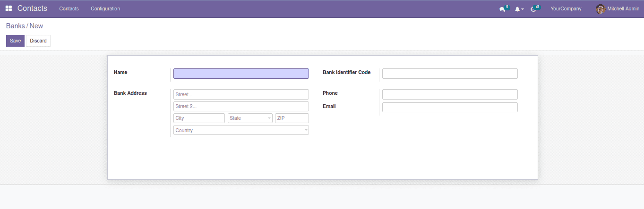Image resolution: width=644 pixels, height=209 pixels.
Task: Select the Phone input field
Action: [450, 94]
